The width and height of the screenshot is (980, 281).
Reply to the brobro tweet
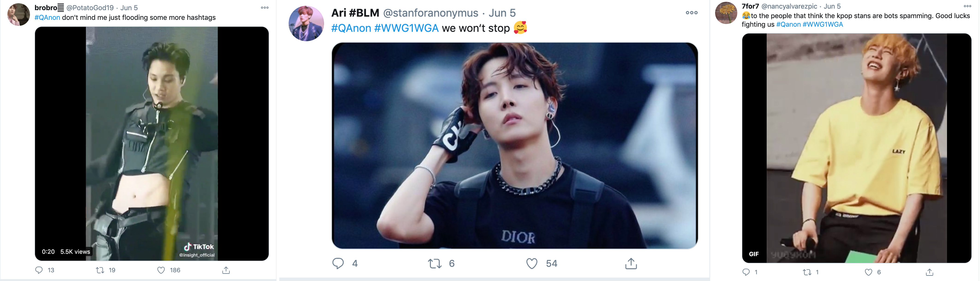pos(39,270)
